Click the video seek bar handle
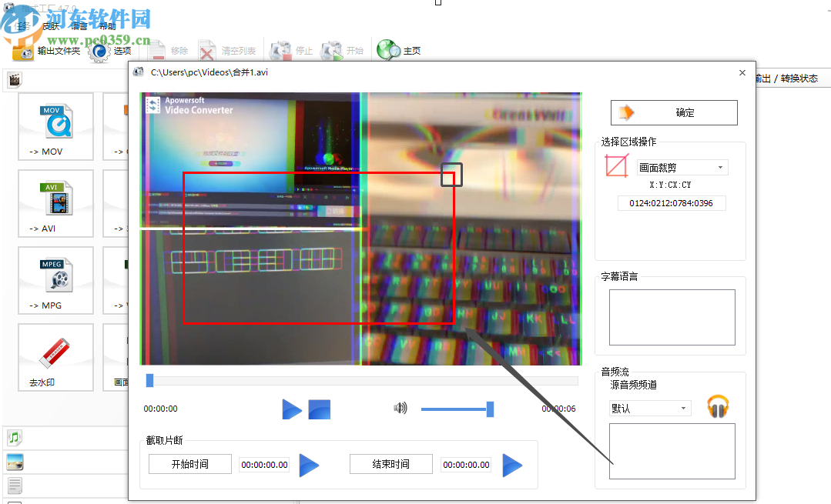Image resolution: width=831 pixels, height=504 pixels. 150,380
